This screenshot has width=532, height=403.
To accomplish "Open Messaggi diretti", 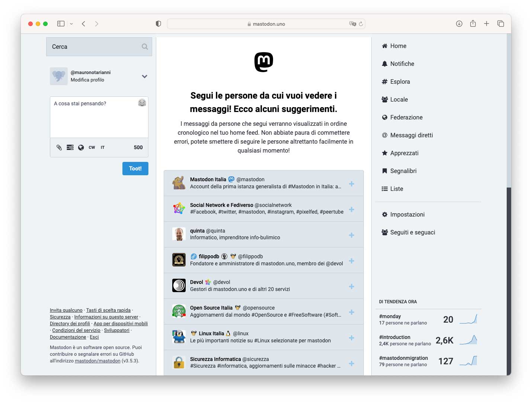I will coord(407,135).
